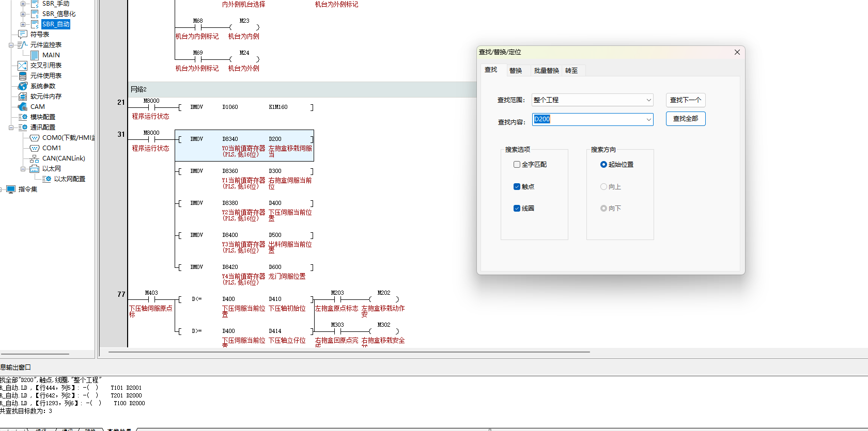Select the 起始位置 search direction

click(x=603, y=165)
